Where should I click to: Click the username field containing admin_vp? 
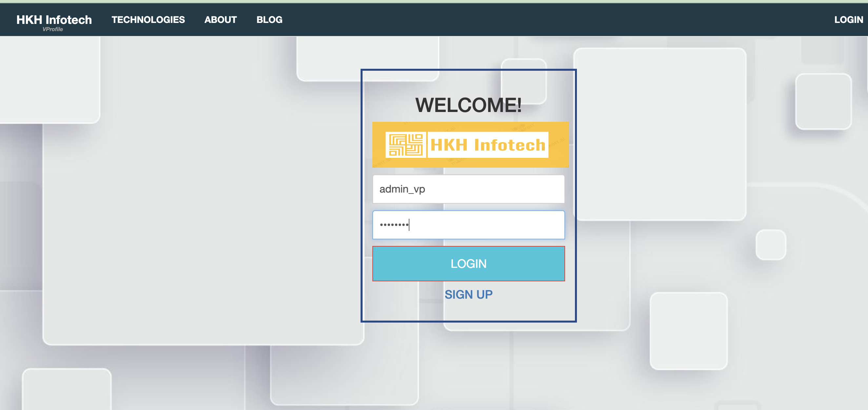click(468, 189)
